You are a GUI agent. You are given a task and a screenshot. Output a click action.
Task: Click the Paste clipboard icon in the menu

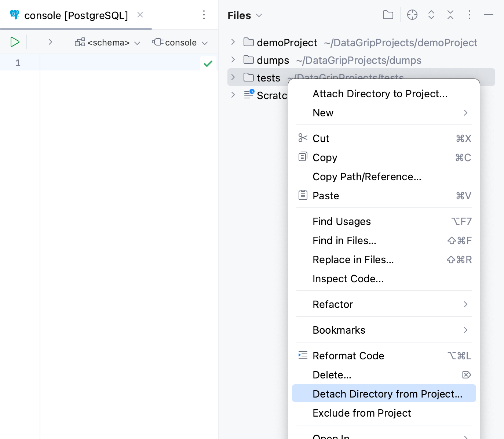(x=303, y=195)
